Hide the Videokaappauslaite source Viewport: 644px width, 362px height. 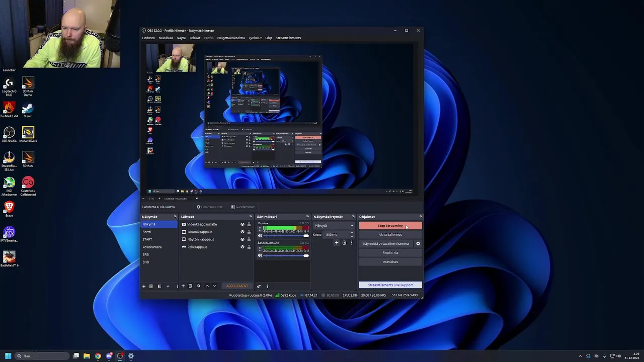[x=242, y=225]
